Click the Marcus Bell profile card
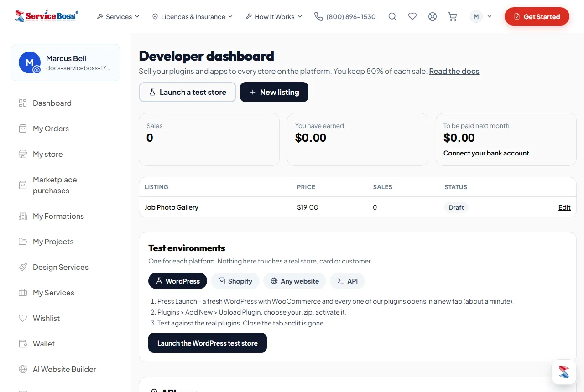The height and width of the screenshot is (392, 584). point(66,62)
